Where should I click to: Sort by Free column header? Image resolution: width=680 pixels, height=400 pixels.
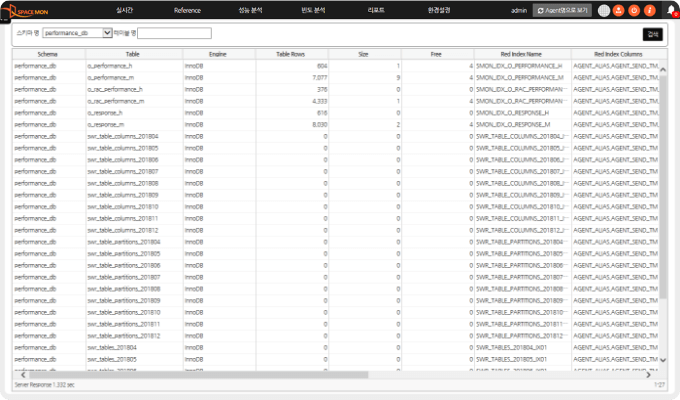click(436, 54)
